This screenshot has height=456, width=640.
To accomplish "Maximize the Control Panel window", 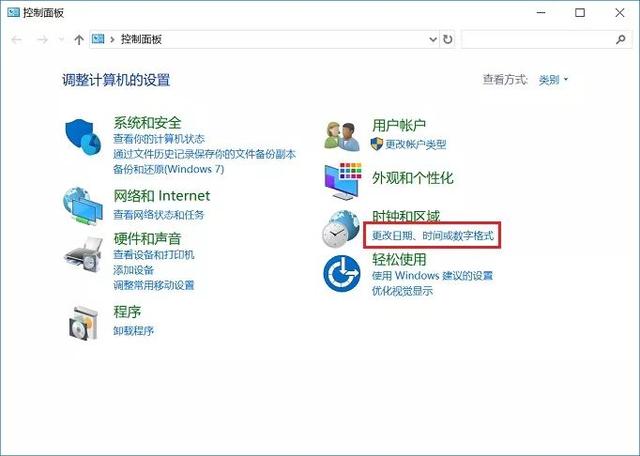I will pos(580,13).
